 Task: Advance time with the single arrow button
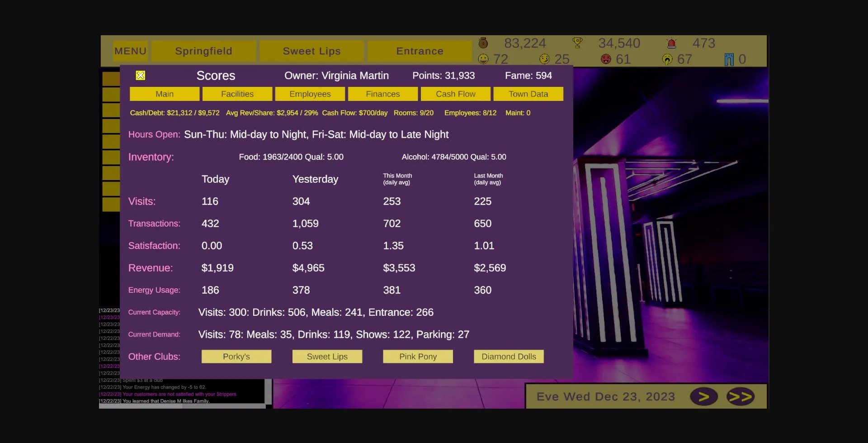tap(704, 396)
